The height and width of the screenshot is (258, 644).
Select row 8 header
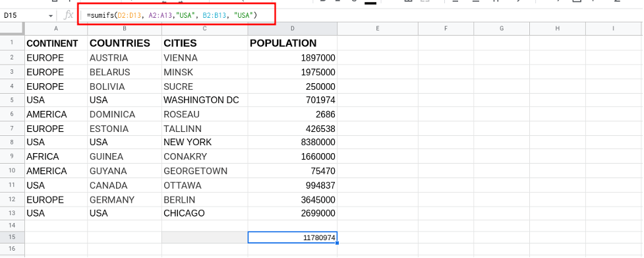(13, 142)
